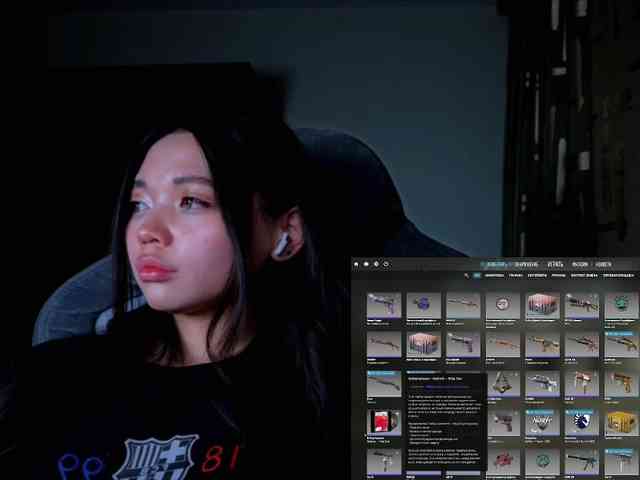
Task: Click the home icon in the top bar
Action: 356,264
